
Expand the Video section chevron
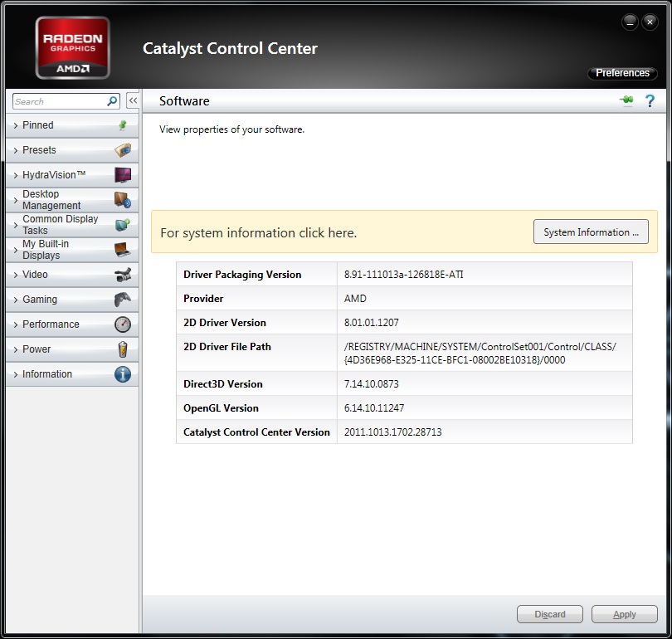point(16,275)
